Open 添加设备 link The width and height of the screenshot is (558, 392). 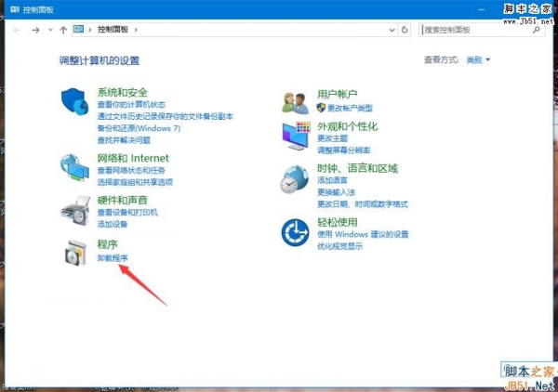coord(113,224)
